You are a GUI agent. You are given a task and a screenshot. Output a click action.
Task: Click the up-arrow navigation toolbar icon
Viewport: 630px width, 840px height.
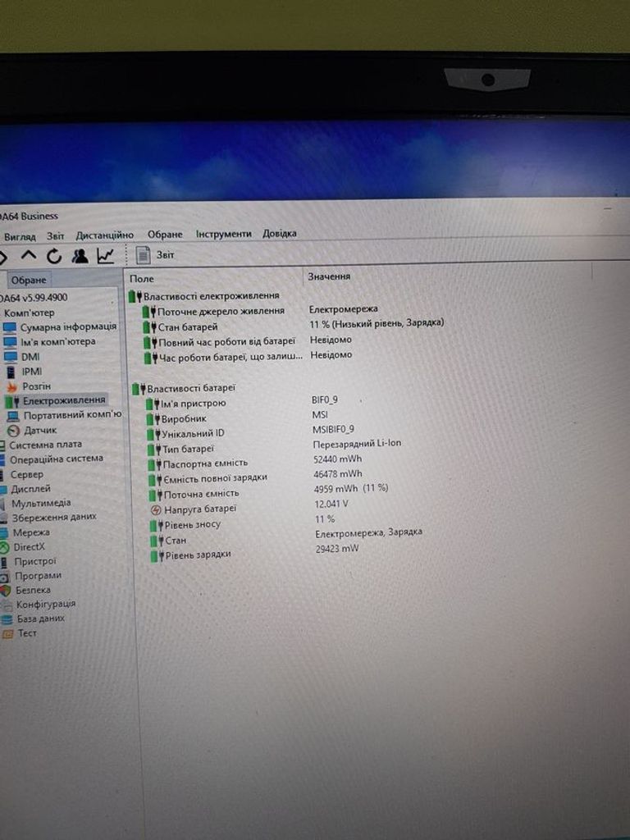pos(29,257)
